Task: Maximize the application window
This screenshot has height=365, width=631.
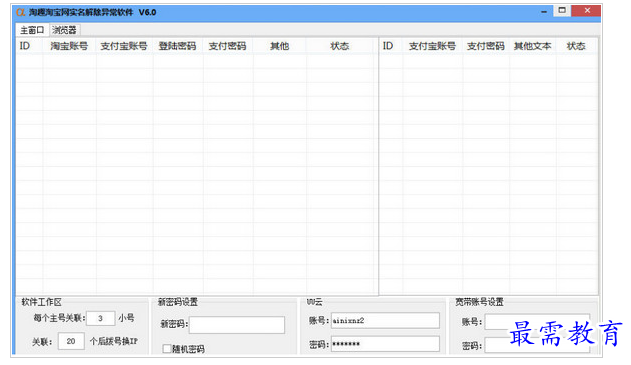Action: pos(562,11)
